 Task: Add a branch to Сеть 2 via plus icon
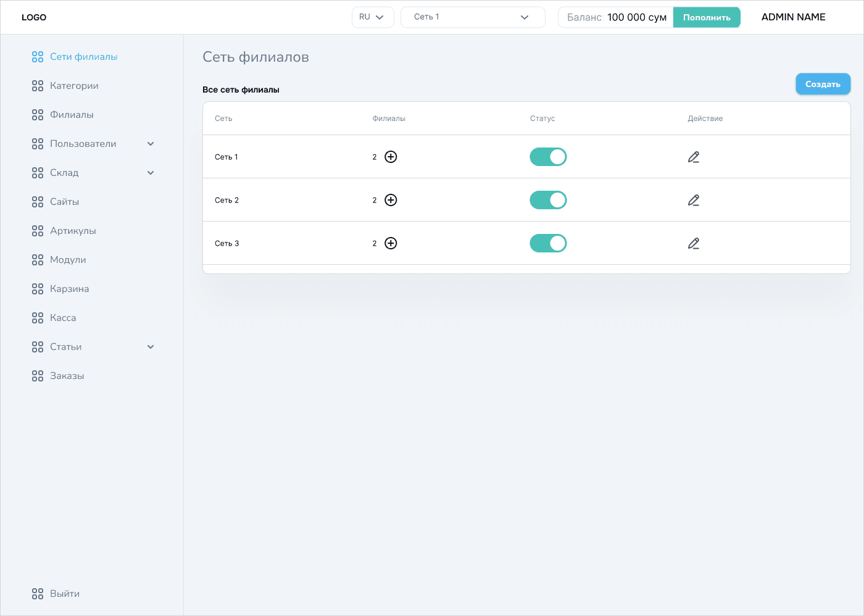[391, 200]
